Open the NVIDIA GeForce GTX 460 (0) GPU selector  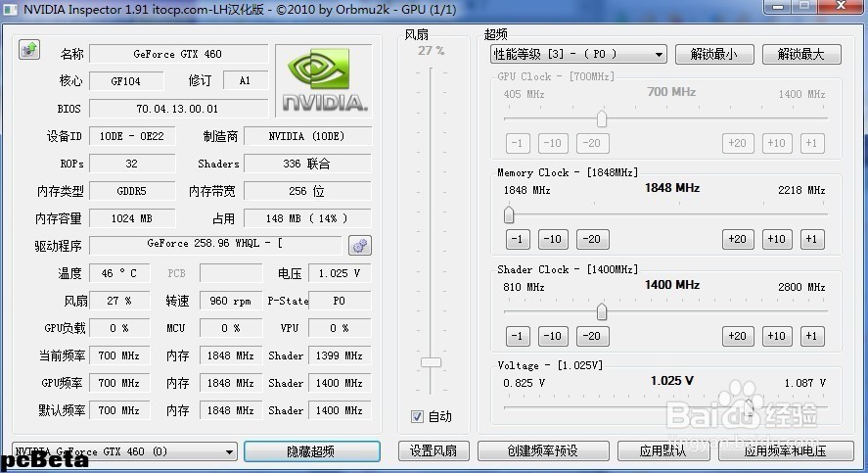coord(125,452)
